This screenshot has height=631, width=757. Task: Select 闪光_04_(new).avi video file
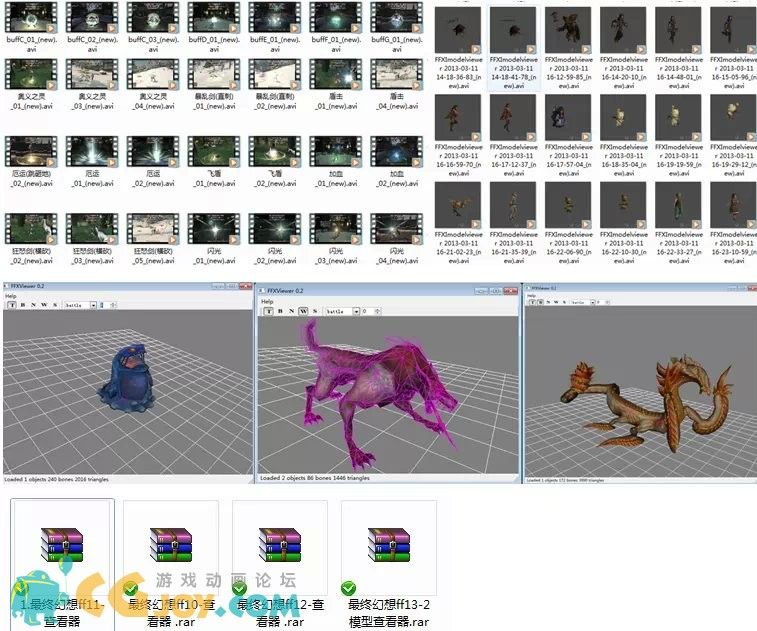[396, 239]
